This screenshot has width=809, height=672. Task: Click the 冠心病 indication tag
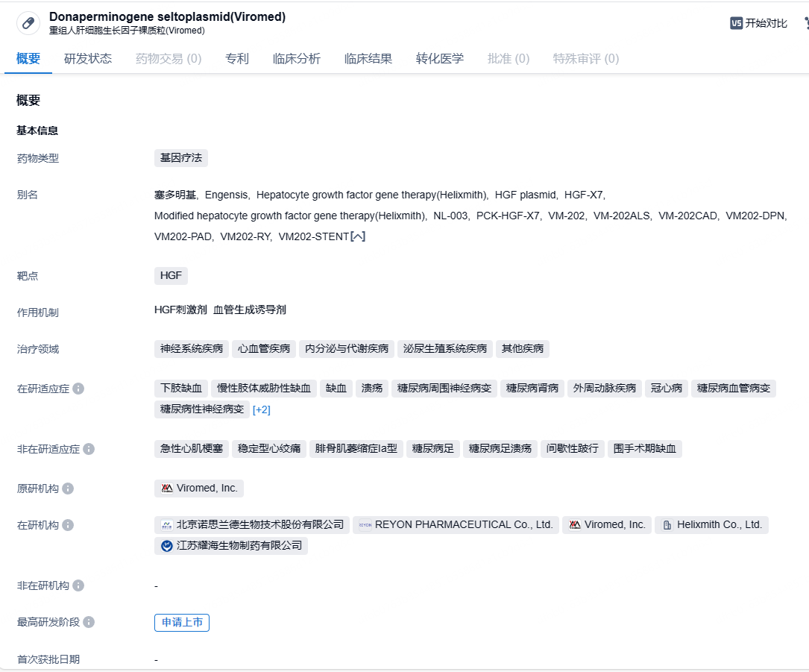pos(667,388)
